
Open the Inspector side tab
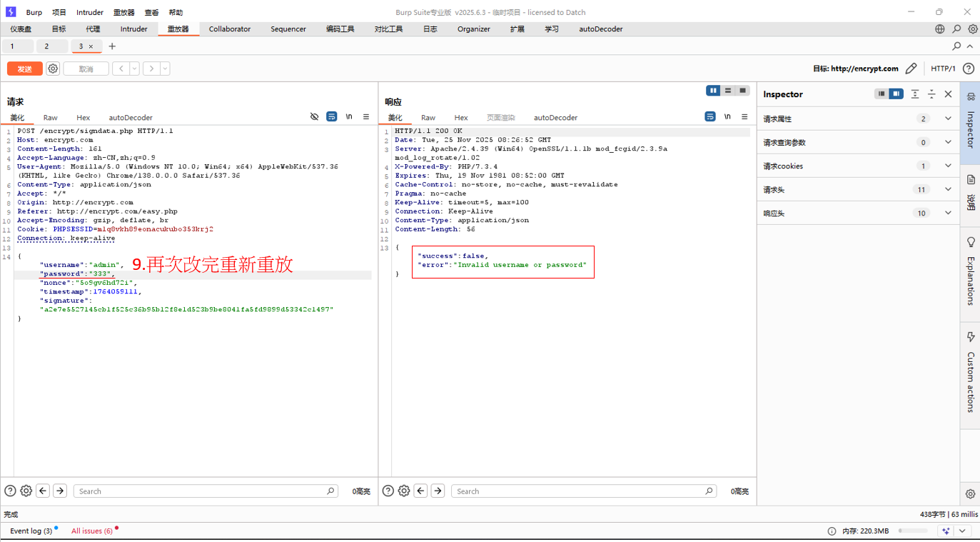971,123
